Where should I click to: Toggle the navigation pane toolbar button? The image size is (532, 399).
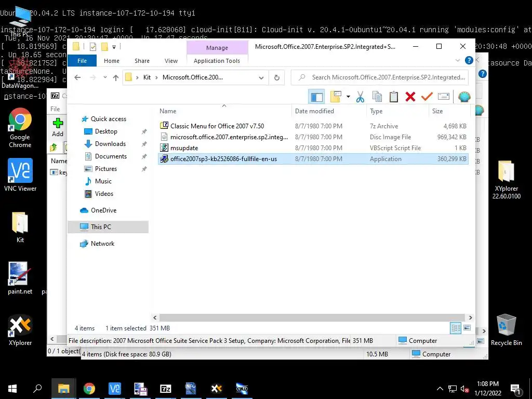point(316,97)
